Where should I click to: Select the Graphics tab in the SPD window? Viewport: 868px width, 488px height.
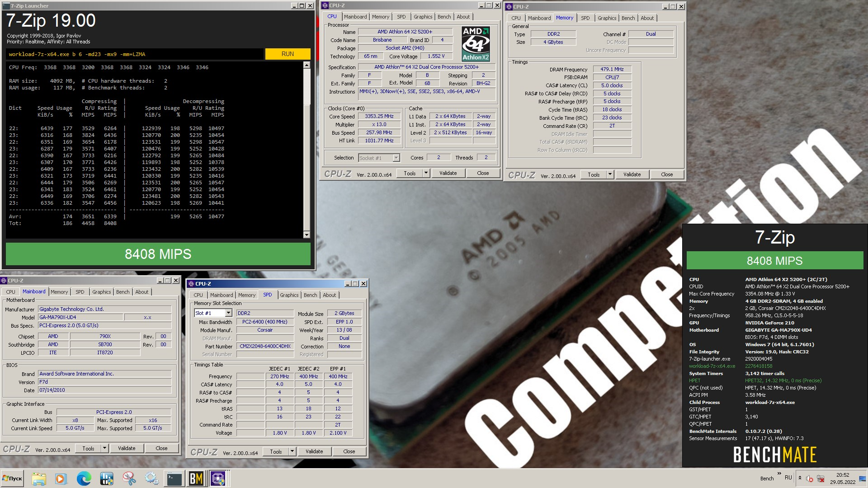pyautogui.click(x=289, y=295)
